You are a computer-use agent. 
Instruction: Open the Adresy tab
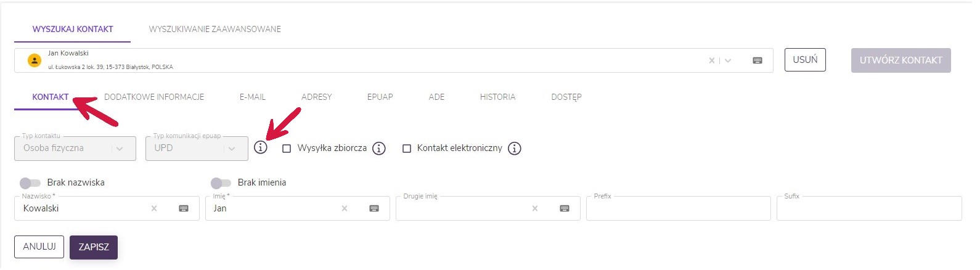[x=317, y=97]
